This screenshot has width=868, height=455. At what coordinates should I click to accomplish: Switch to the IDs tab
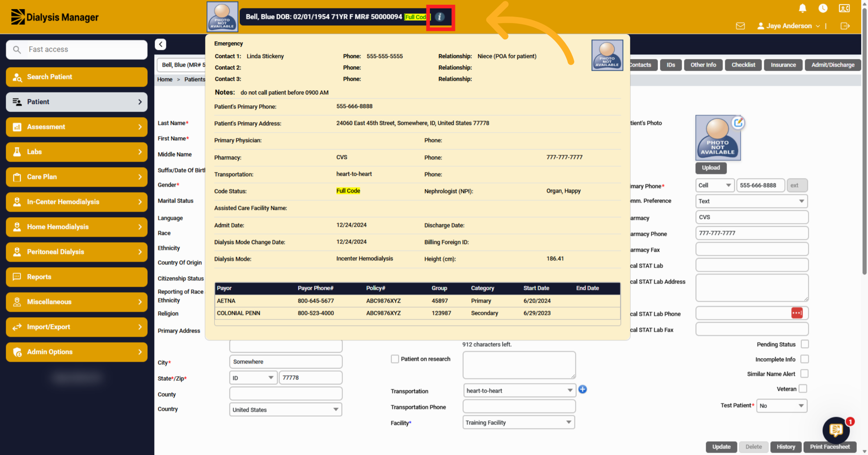[671, 65]
